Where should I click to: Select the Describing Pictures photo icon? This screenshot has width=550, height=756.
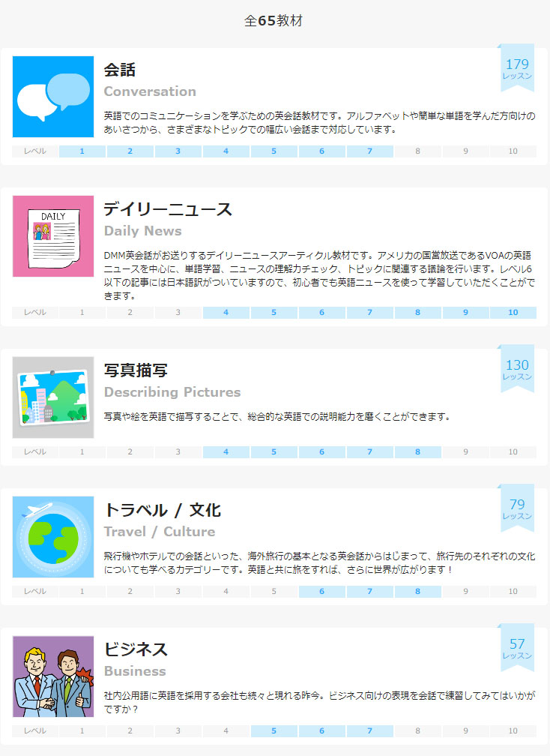[53, 397]
